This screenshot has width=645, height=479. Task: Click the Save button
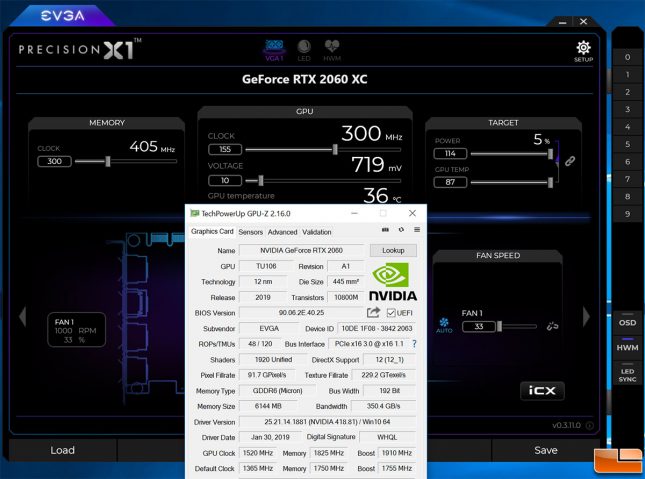545,450
